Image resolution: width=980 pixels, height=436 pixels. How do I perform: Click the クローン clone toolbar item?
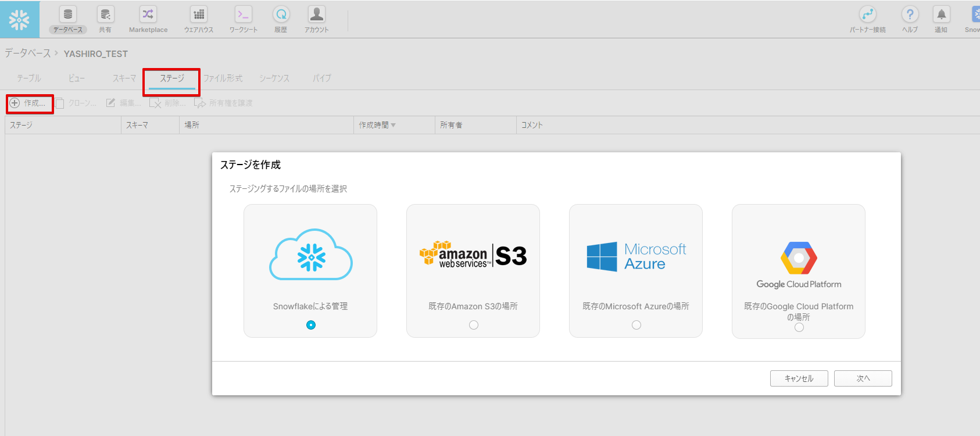click(x=76, y=103)
